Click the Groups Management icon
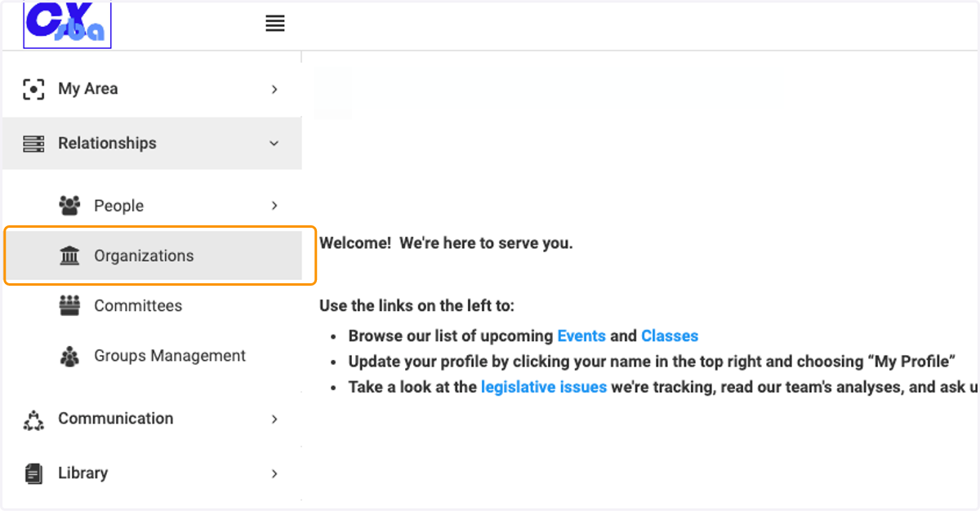Screen dimensions: 980x511 (x=70, y=356)
